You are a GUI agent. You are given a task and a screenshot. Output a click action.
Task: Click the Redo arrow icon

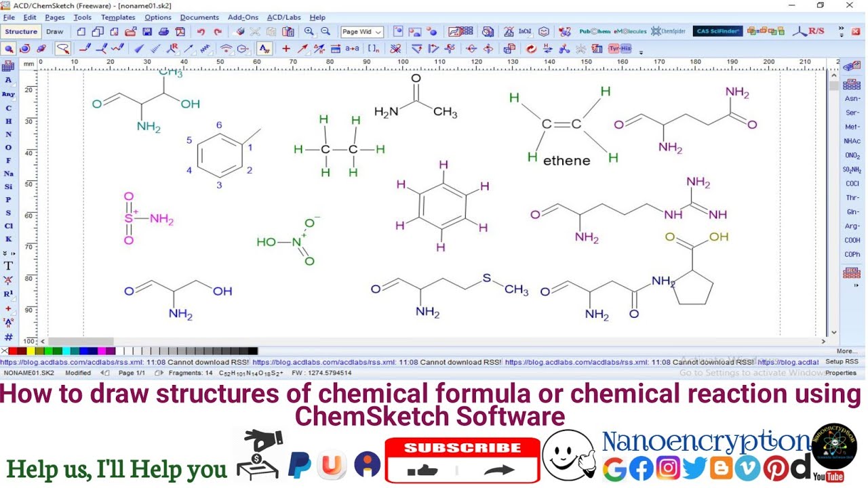click(218, 32)
